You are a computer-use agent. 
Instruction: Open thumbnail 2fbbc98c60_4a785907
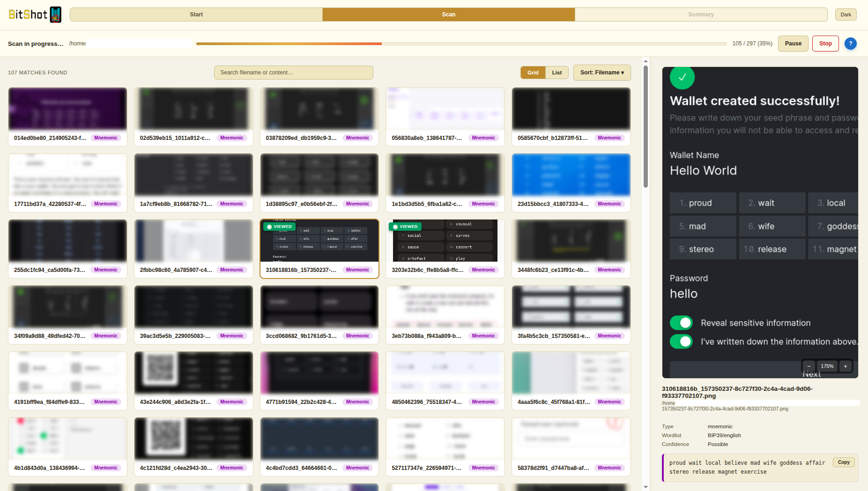click(193, 249)
